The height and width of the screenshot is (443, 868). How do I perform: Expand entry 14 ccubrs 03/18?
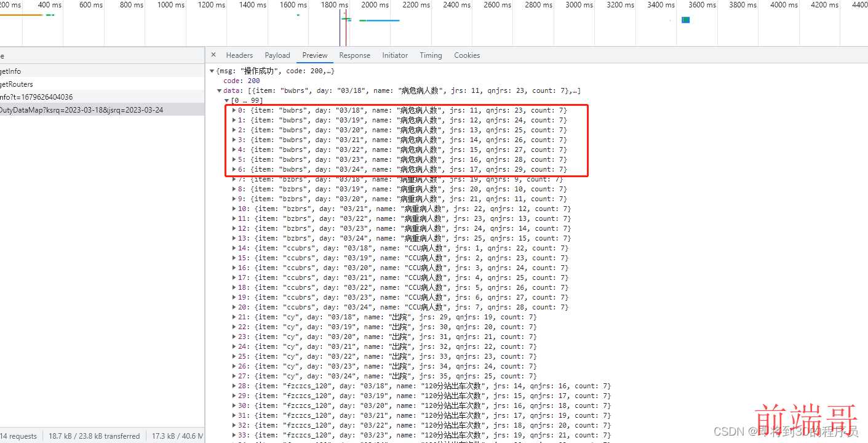point(234,248)
